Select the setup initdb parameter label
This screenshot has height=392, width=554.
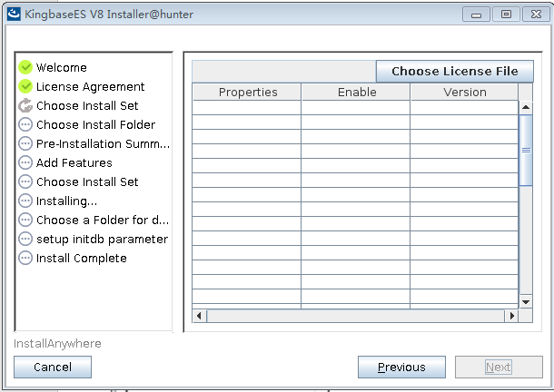pyautogui.click(x=102, y=239)
